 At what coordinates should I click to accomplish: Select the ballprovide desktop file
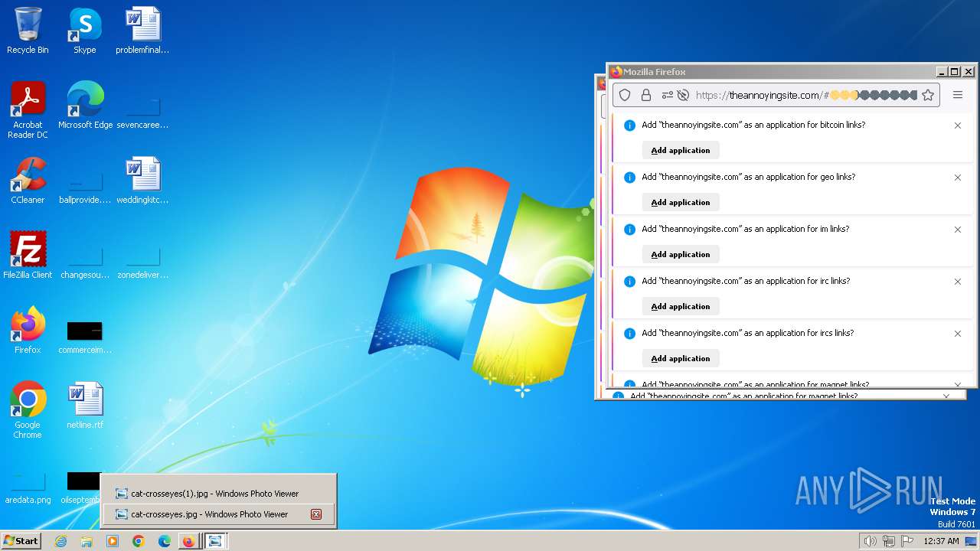[85, 187]
